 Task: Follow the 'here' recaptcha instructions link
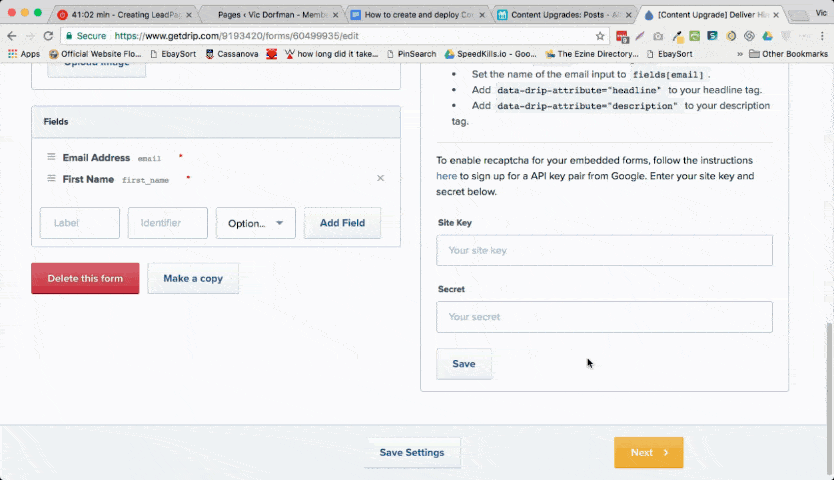446,176
